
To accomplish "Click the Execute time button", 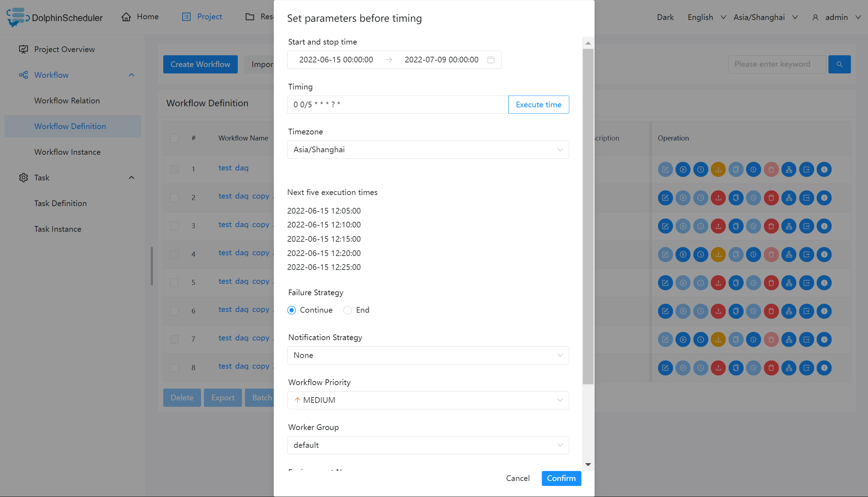I will tap(538, 105).
